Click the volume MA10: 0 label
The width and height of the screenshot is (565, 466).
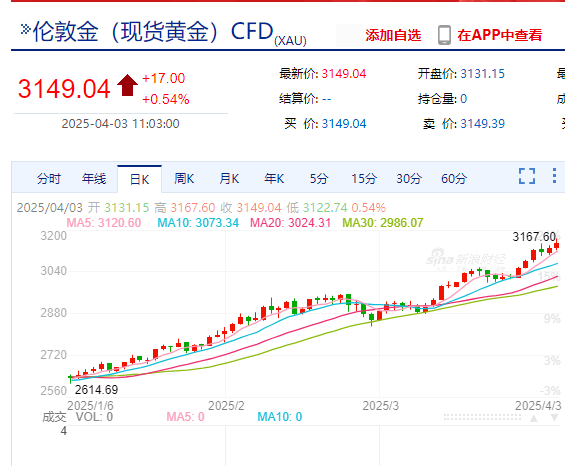280,417
